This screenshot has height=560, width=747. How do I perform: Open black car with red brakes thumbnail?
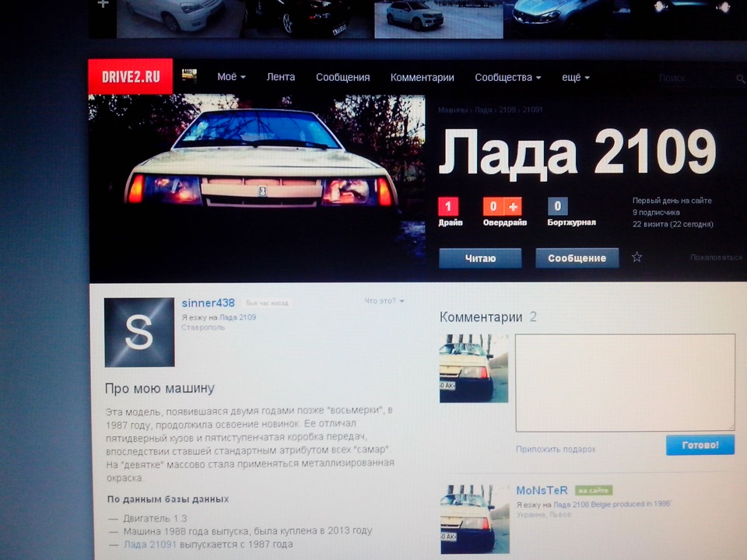pos(308,19)
